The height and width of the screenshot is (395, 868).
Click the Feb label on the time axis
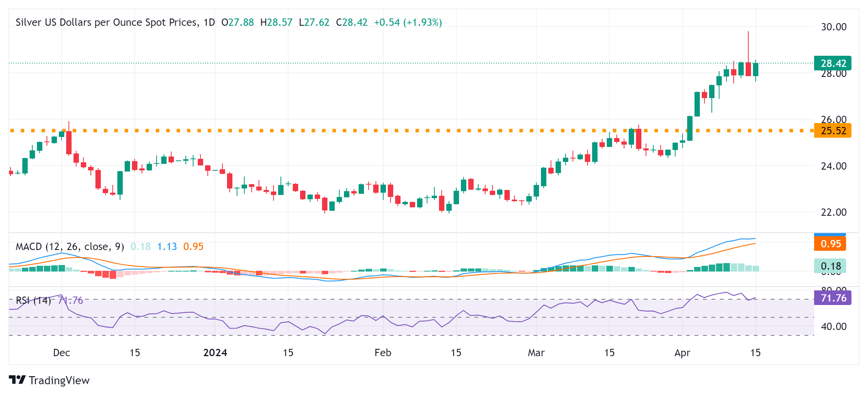coord(383,353)
